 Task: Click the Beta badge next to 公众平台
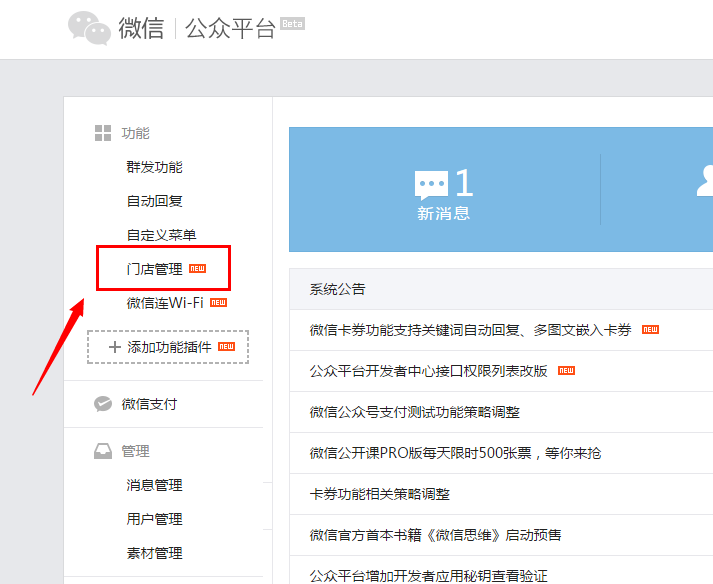[292, 24]
